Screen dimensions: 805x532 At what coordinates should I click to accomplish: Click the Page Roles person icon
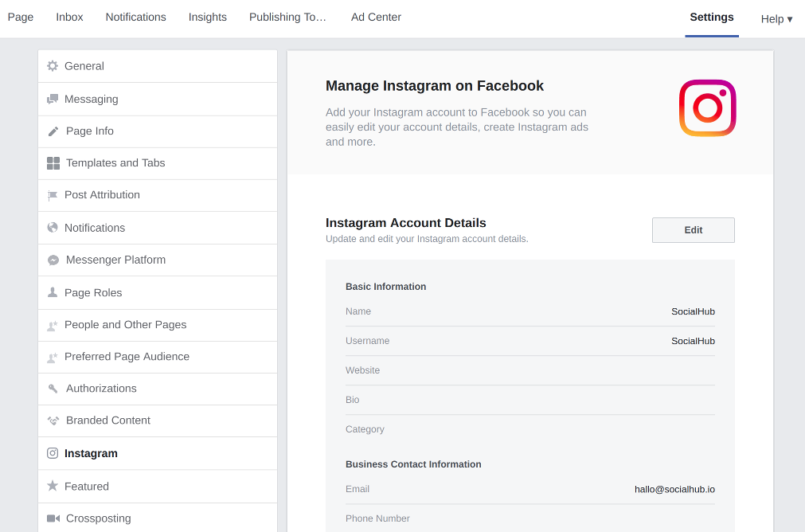point(53,293)
